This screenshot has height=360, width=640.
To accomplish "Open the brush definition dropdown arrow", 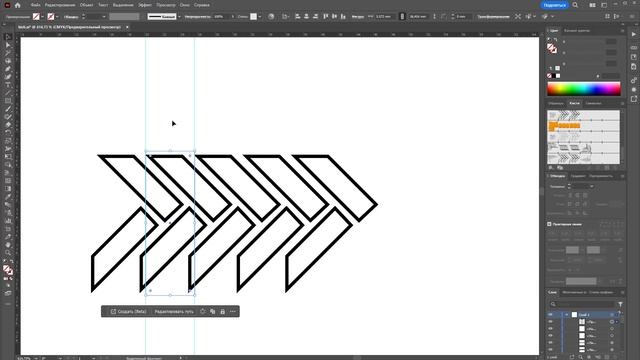I will (x=179, y=17).
